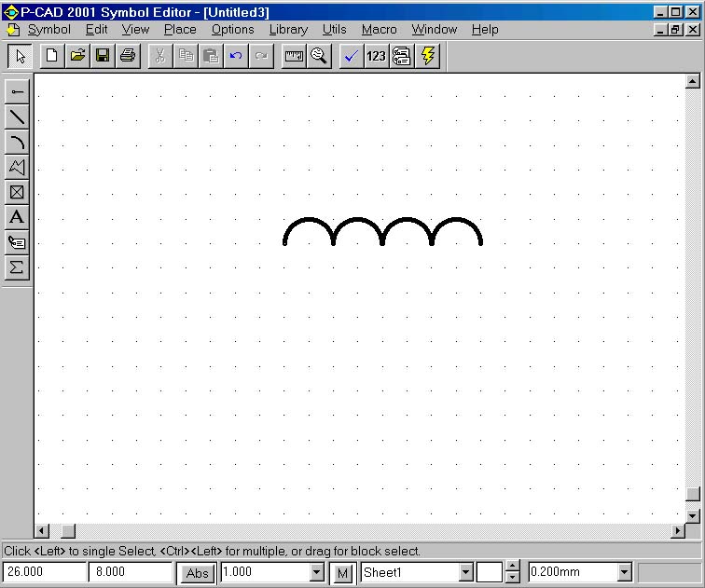Open the Window menu
The height and width of the screenshot is (588, 705).
(x=434, y=30)
